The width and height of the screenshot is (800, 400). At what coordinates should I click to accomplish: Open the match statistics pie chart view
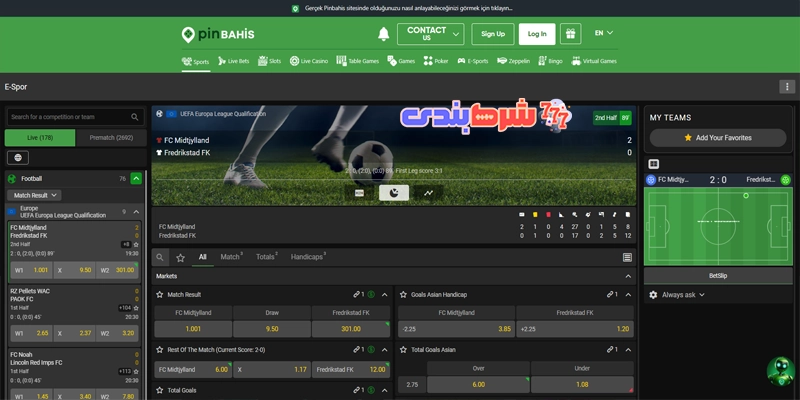click(x=393, y=193)
